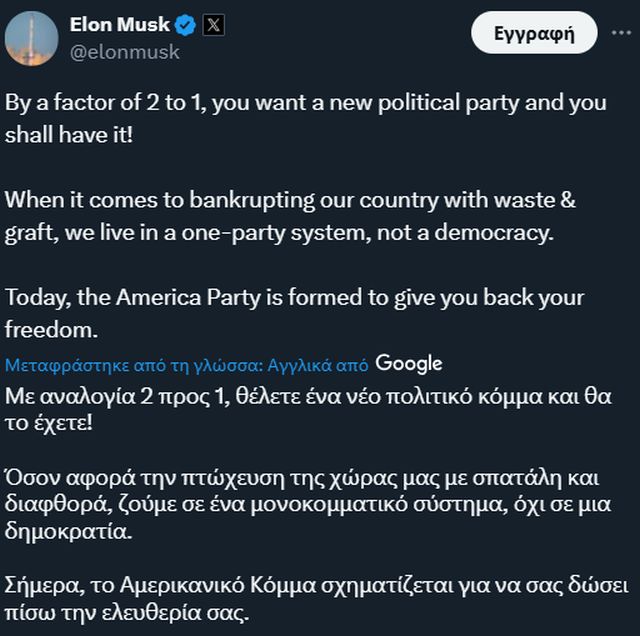Open Elon Musk's profile picture
This screenshot has width=640, height=636.
pos(31,38)
